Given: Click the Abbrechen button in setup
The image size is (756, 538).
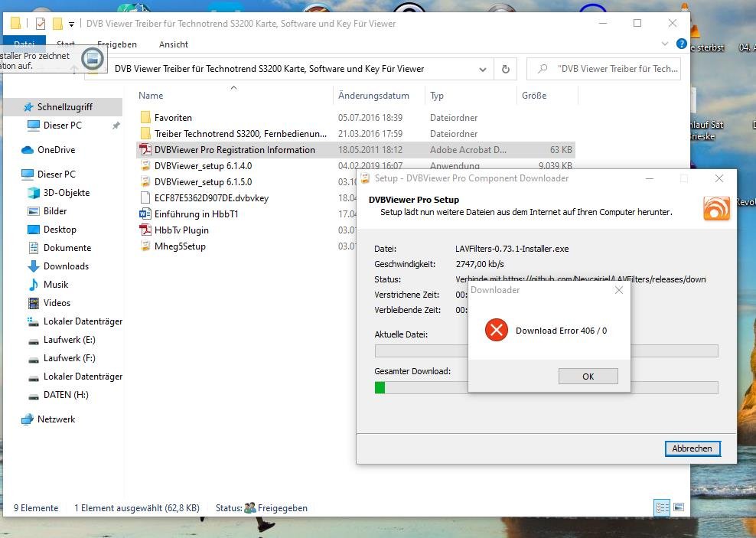Looking at the screenshot, I should [692, 448].
